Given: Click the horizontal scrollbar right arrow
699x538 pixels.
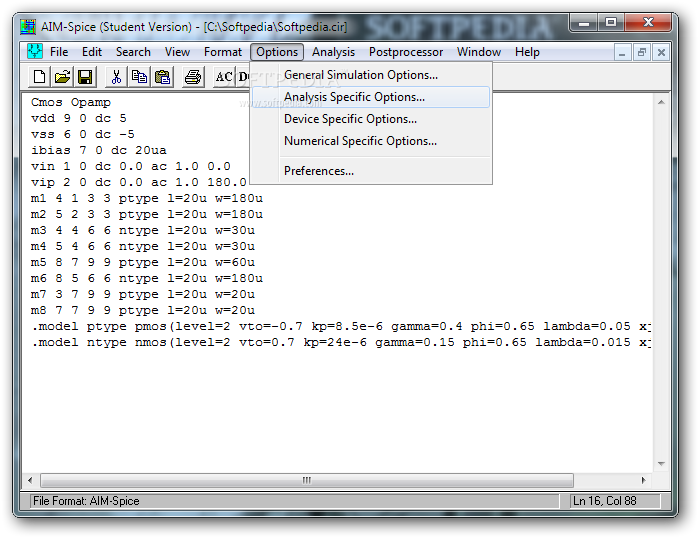Looking at the screenshot, I should point(643,481).
